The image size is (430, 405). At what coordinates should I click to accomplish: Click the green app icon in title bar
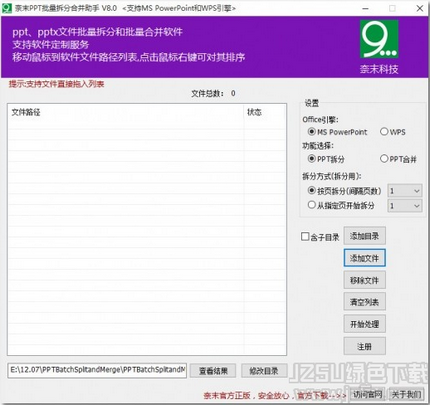[x=6, y=8]
